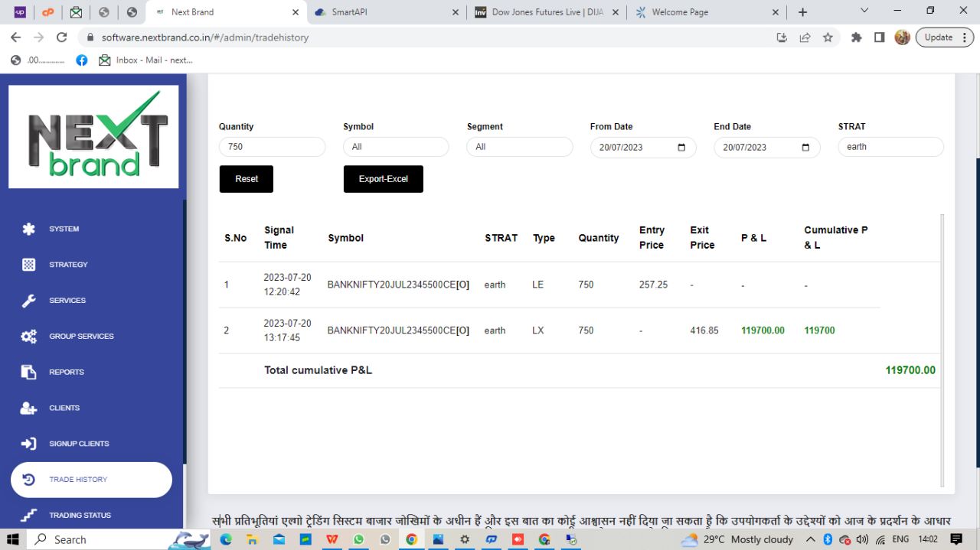Expand the Segment dropdown filter
Viewport: 980px width, 550px height.
pyautogui.click(x=519, y=147)
